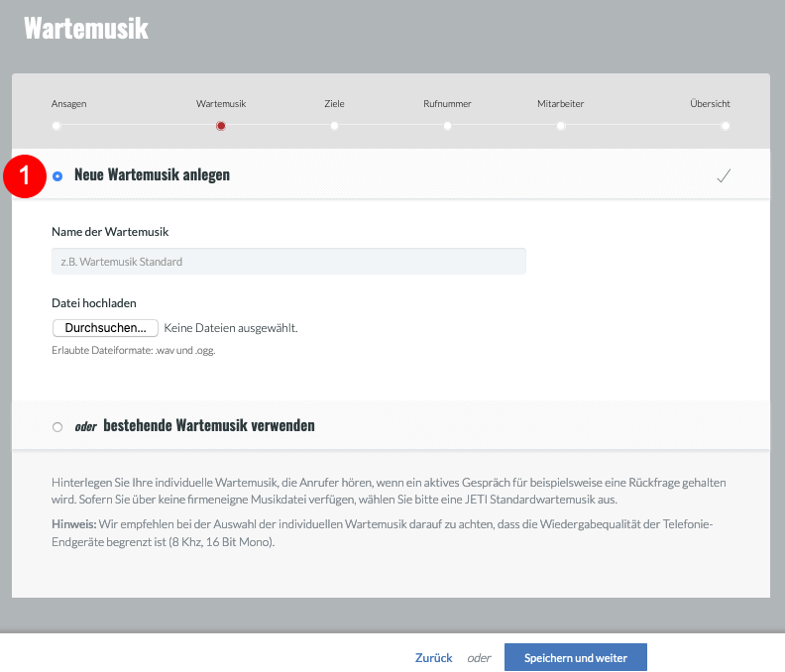Screen dimensions: 785x672
Task: Click the checkmark icon beside Neue Wartemusik anlegen
Action: tap(724, 175)
